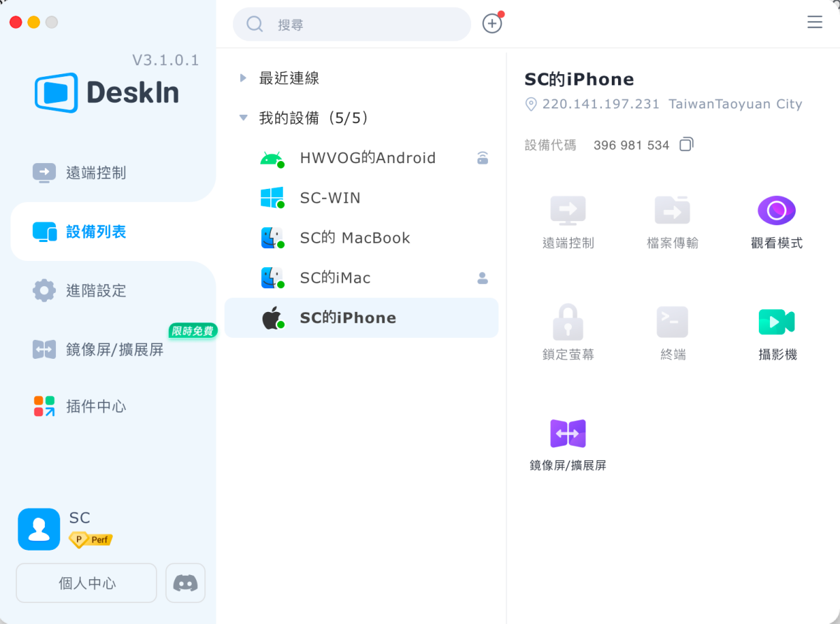Select HWVOG的Android device row
Viewport: 840px width, 624px height.
[x=361, y=158]
